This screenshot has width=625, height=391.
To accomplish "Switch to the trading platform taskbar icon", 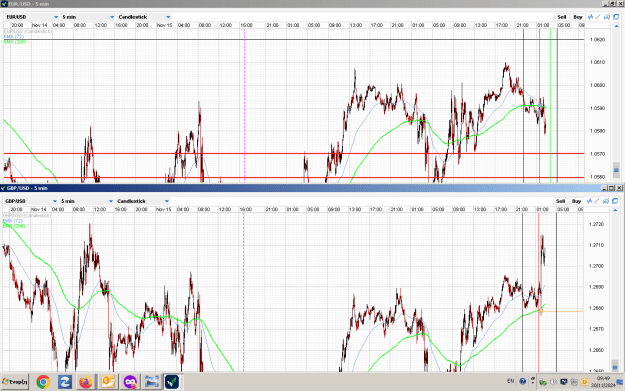I will pos(172,382).
